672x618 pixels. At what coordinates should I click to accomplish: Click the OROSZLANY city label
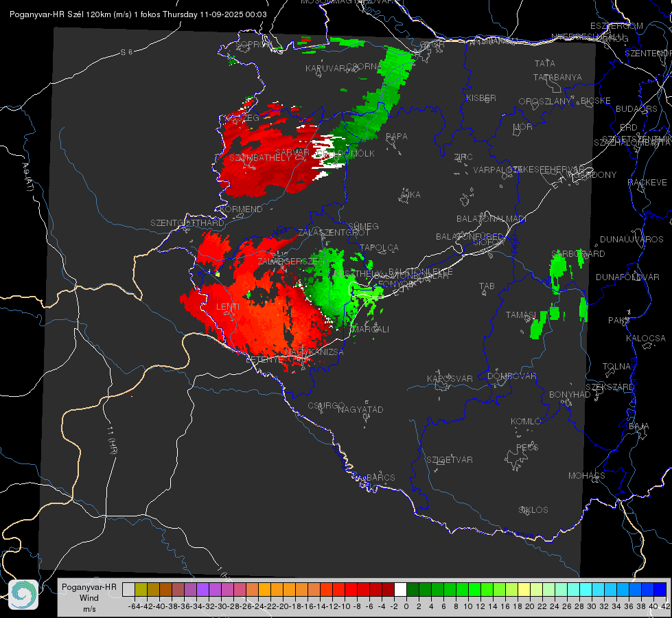click(545, 101)
